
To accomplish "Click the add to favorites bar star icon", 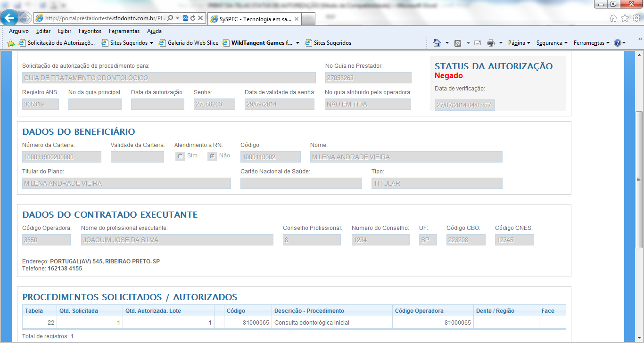I will pyautogui.click(x=11, y=43).
